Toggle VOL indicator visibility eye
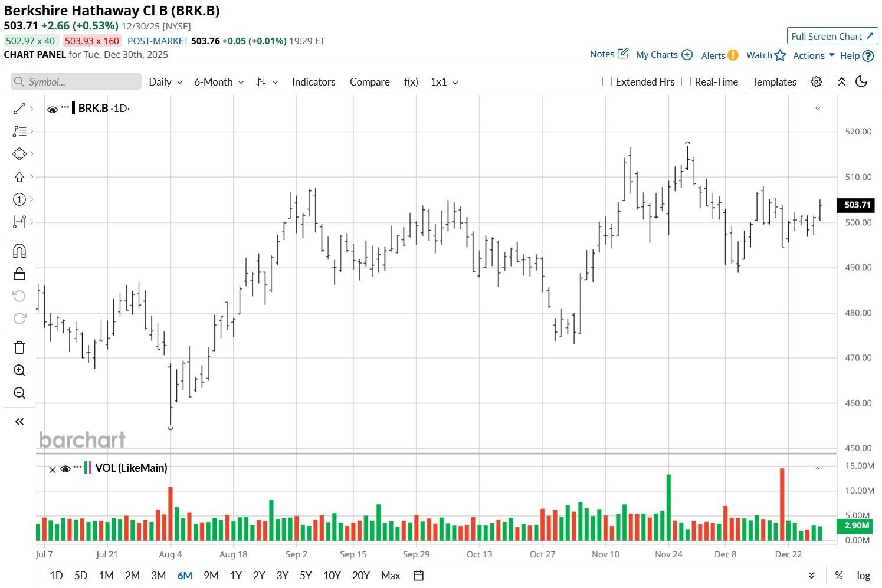The height and width of the screenshot is (588, 882). [x=65, y=469]
